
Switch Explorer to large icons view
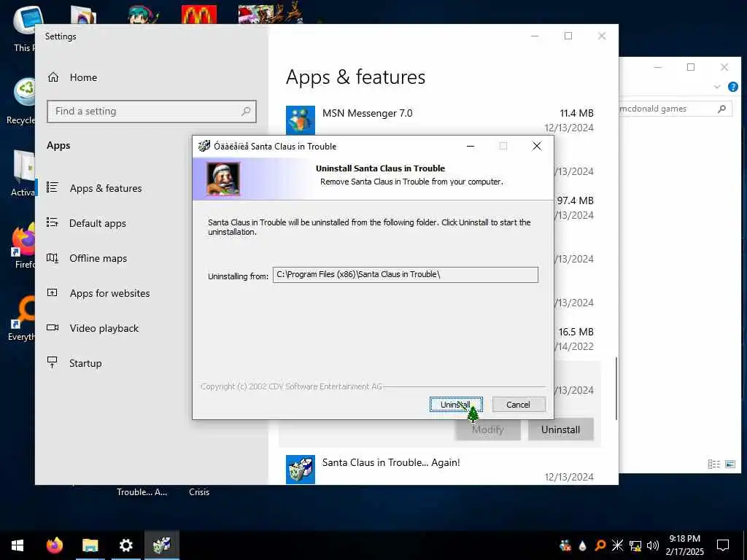click(x=730, y=464)
